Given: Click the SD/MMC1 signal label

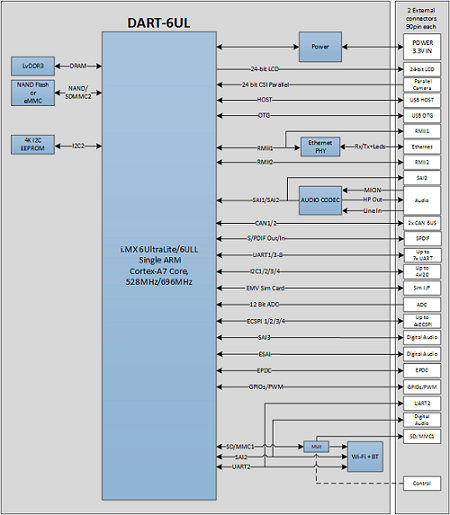Looking at the screenshot, I should coord(240,446).
